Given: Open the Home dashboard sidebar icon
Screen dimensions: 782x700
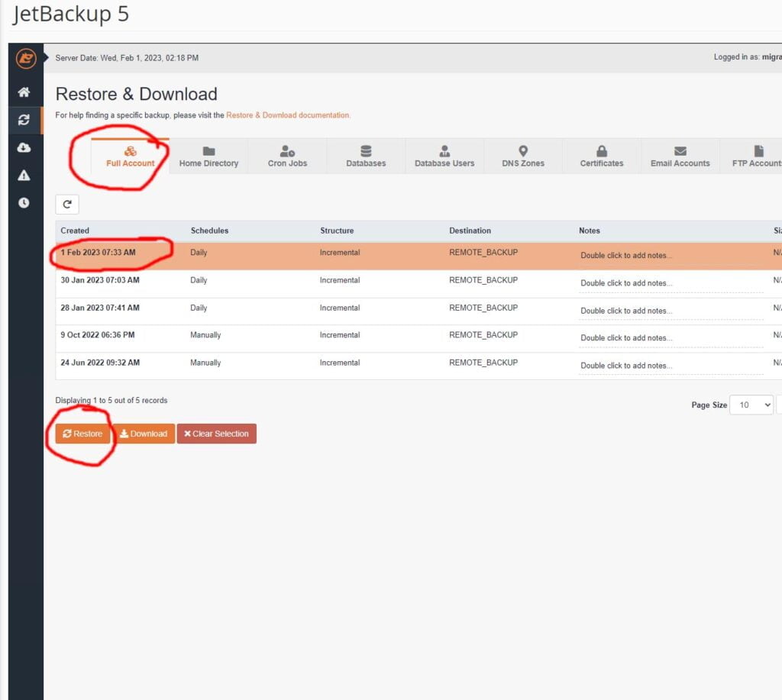Looking at the screenshot, I should pos(24,92).
